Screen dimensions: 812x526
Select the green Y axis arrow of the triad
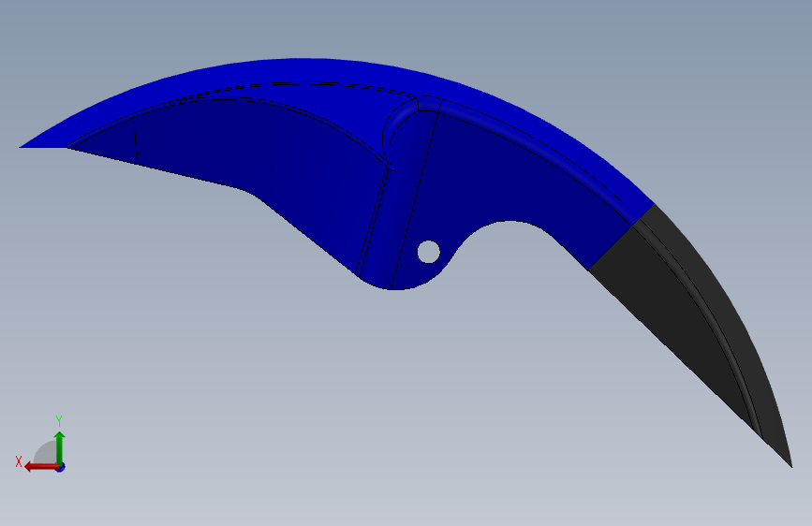[x=60, y=447]
